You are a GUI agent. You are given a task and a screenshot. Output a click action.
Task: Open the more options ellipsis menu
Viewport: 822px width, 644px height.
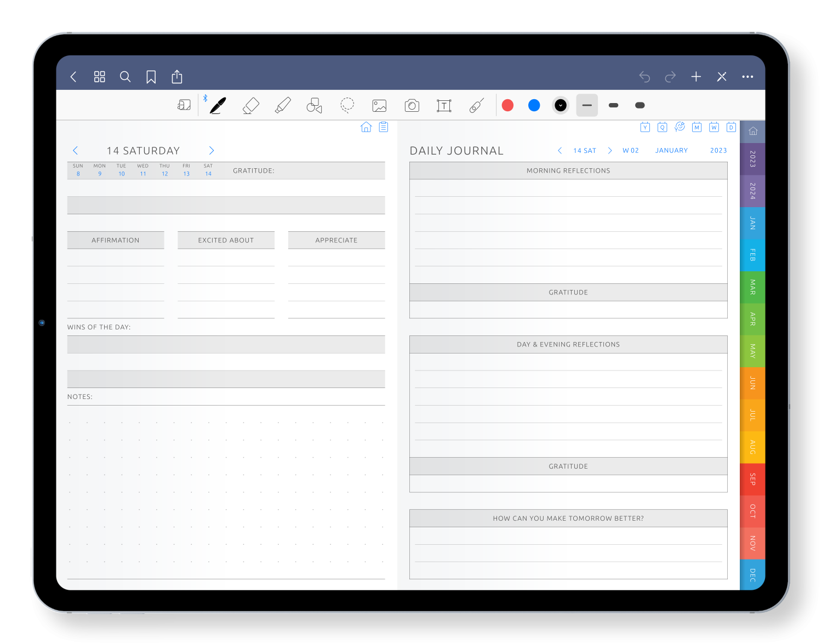747,77
